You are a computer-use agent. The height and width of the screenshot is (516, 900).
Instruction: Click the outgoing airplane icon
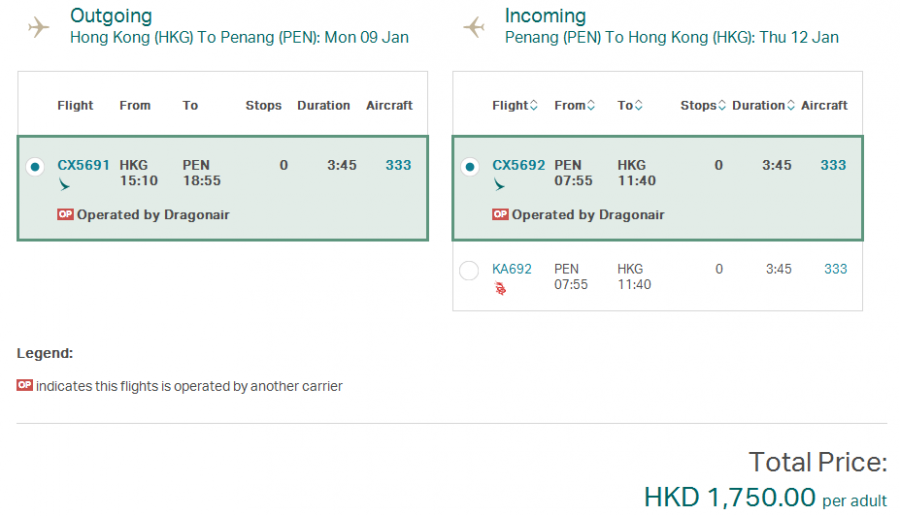coord(38,27)
